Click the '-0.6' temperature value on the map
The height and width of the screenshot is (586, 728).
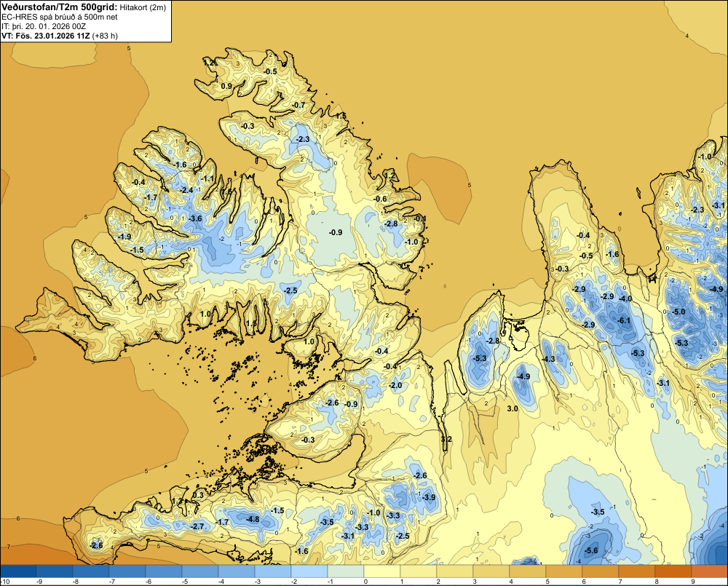point(380,199)
